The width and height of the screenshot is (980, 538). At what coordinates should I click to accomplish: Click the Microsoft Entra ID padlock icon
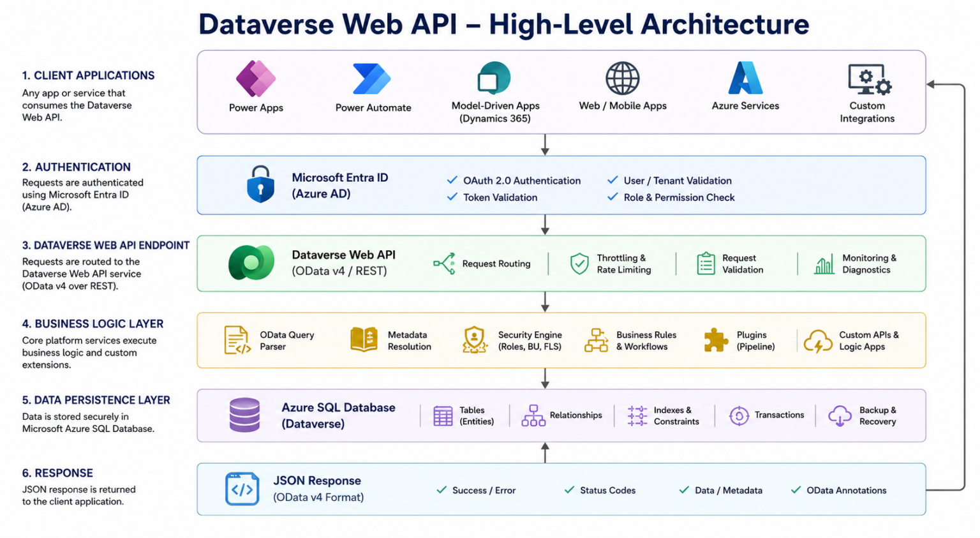coord(260,184)
